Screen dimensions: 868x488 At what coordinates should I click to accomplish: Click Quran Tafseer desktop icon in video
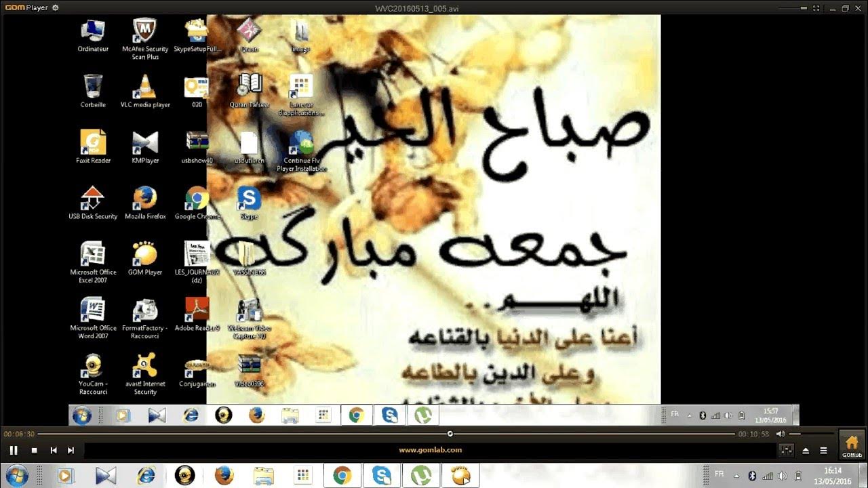(x=250, y=91)
